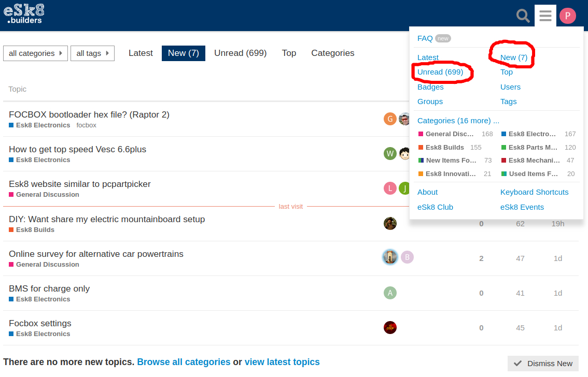The width and height of the screenshot is (588, 377).
Task: Open Esk8 Electronics category in menu
Action: click(528, 134)
